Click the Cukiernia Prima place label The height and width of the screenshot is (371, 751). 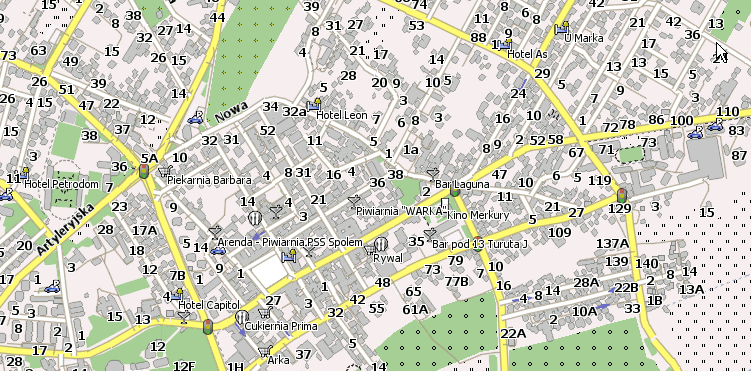pyautogui.click(x=281, y=326)
